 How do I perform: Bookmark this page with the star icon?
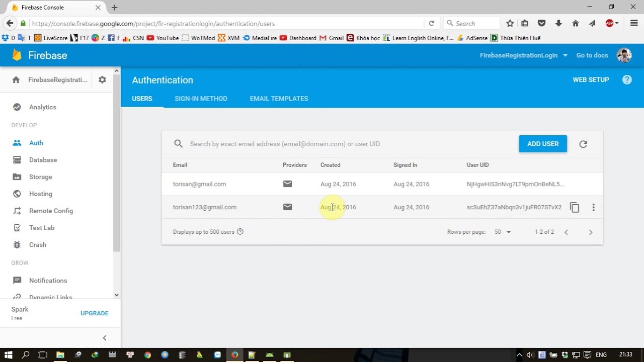[510, 23]
